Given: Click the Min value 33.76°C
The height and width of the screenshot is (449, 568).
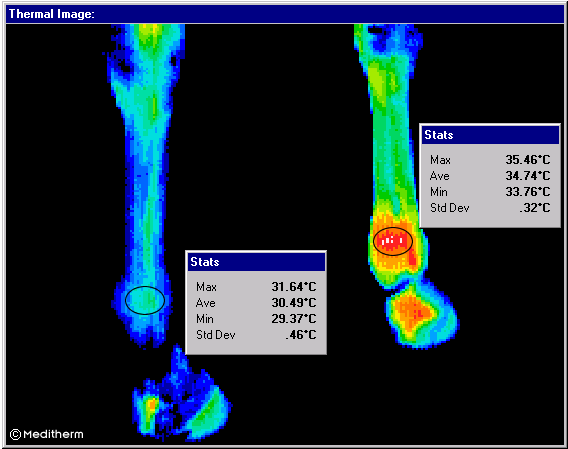Looking at the screenshot, I should coord(528,192).
